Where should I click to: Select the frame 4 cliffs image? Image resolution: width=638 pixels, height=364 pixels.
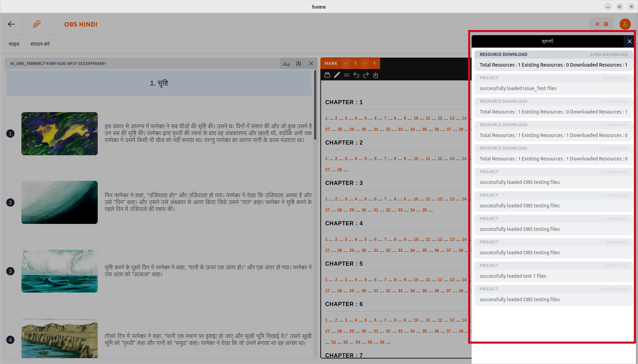pyautogui.click(x=59, y=338)
